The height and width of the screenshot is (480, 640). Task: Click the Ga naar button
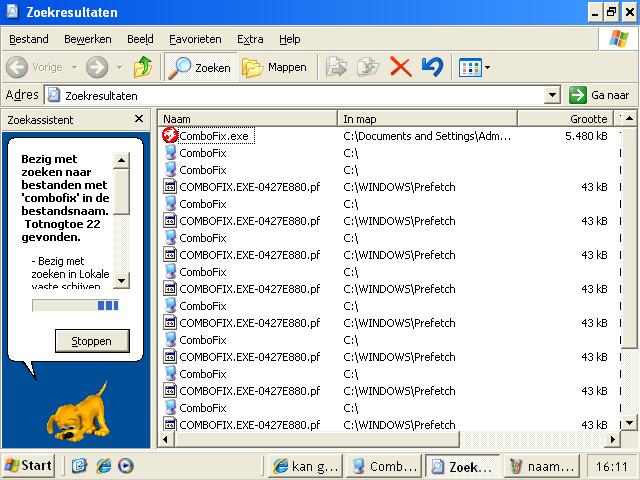tap(599, 95)
